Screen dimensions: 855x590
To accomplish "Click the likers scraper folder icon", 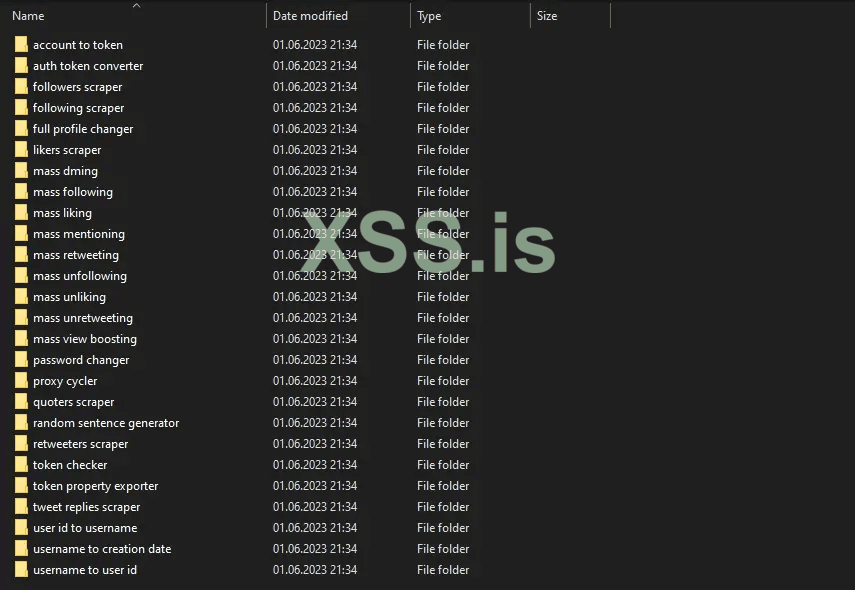I will [x=21, y=149].
